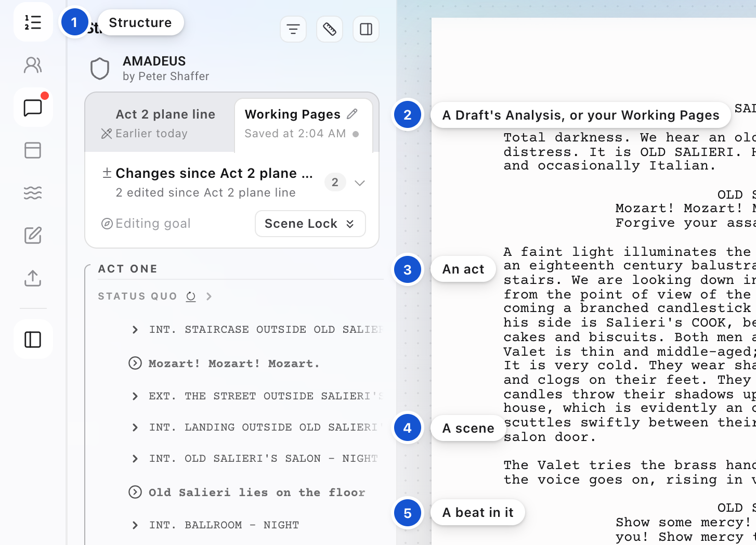Click the AMADEUS title
756x545 pixels.
coord(154,61)
